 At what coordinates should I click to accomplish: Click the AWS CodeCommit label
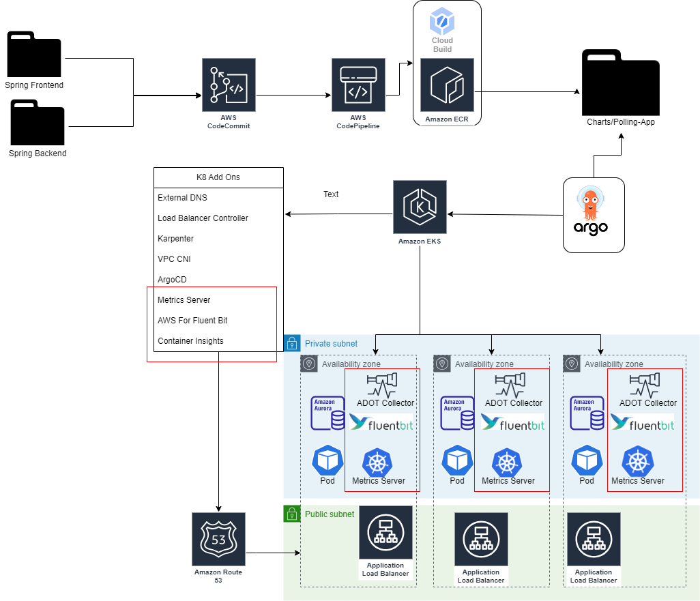click(229, 122)
